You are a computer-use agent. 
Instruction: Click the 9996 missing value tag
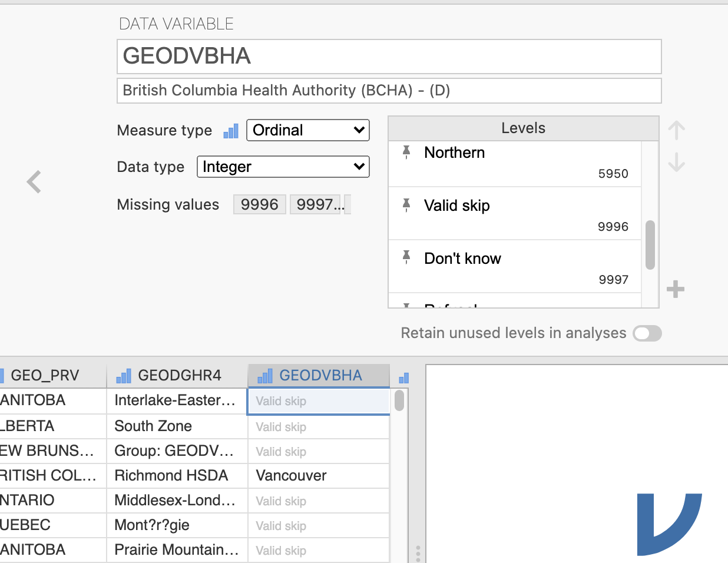(x=259, y=204)
